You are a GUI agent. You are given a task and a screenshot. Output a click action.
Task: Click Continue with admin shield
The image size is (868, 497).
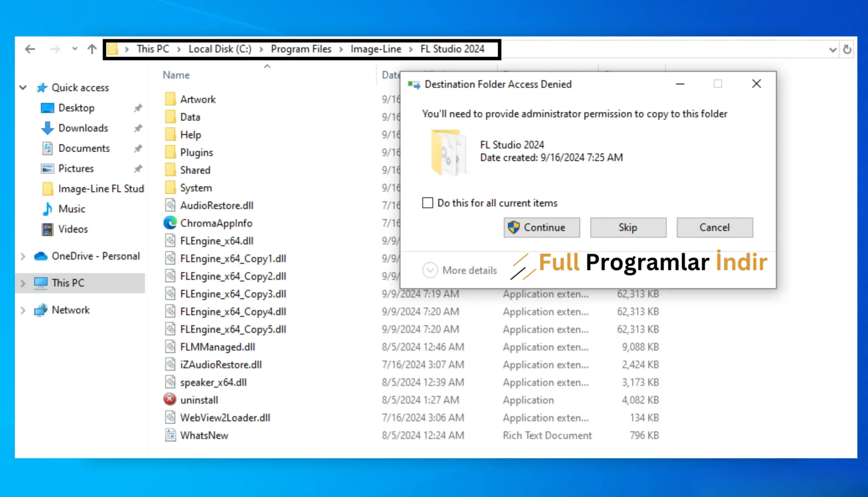[541, 227]
